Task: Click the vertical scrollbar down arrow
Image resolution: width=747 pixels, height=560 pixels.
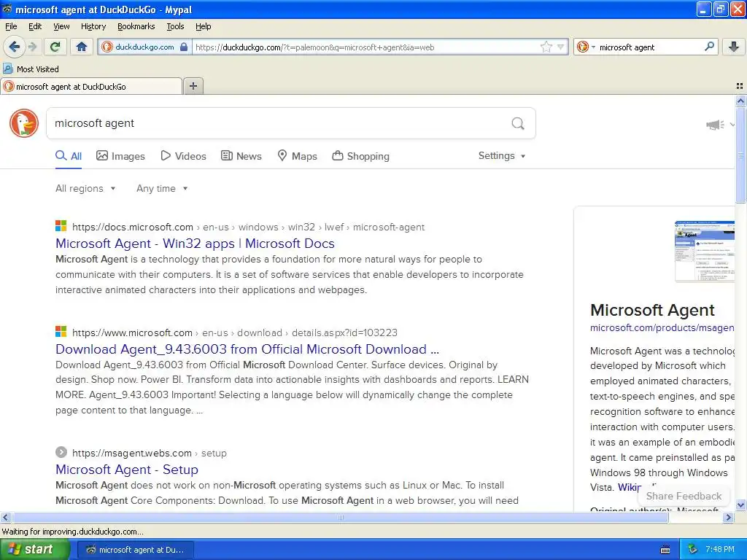Action: tap(740, 505)
